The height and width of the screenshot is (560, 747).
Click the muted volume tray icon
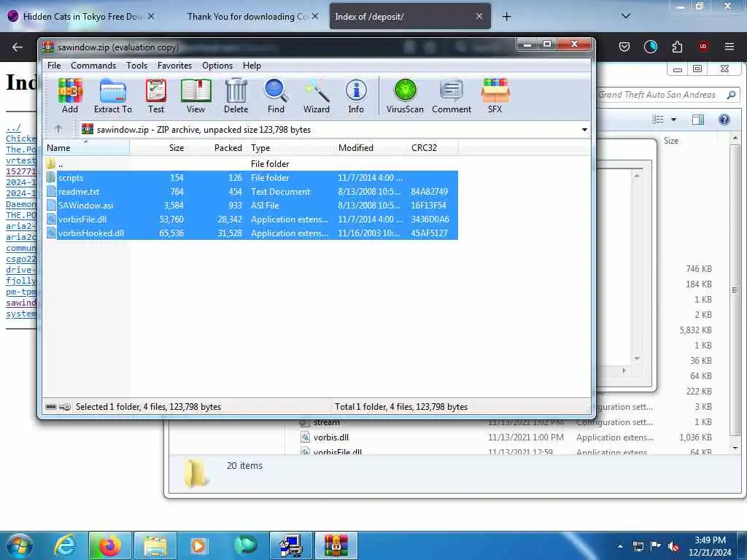click(673, 546)
